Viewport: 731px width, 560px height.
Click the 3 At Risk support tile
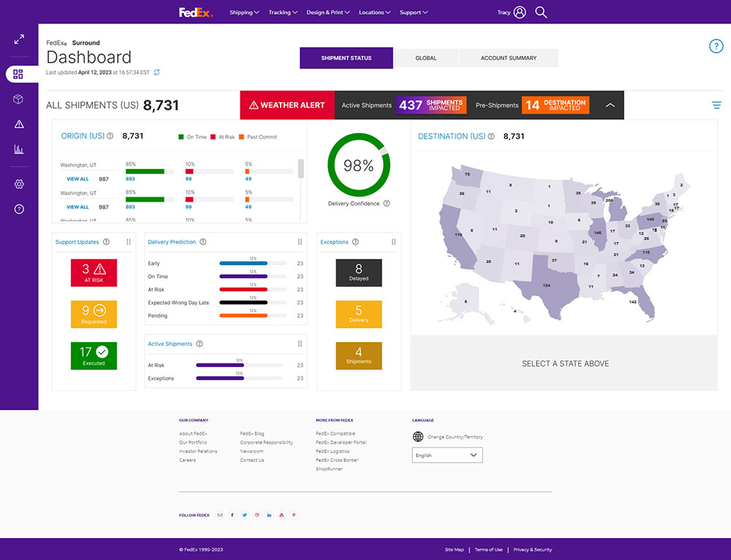(x=94, y=273)
